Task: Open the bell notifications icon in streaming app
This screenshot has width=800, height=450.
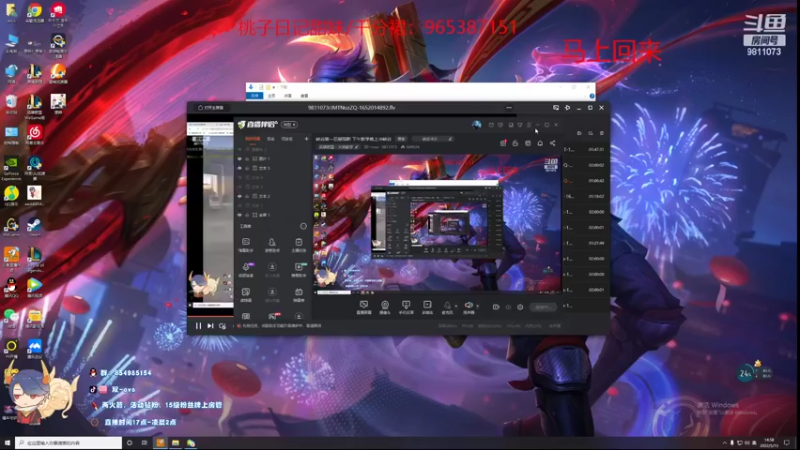Action: (540, 143)
